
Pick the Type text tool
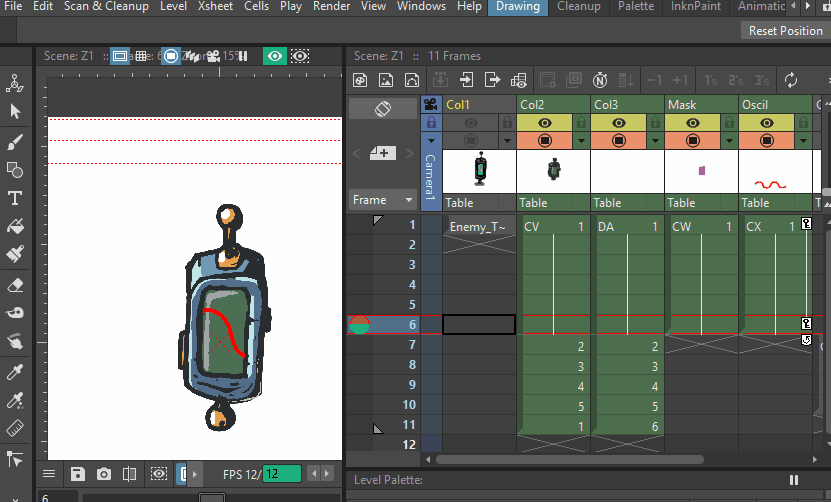15,198
